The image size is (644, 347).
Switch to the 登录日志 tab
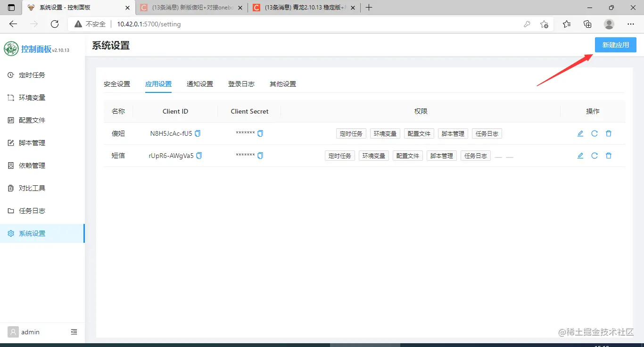[x=241, y=83]
